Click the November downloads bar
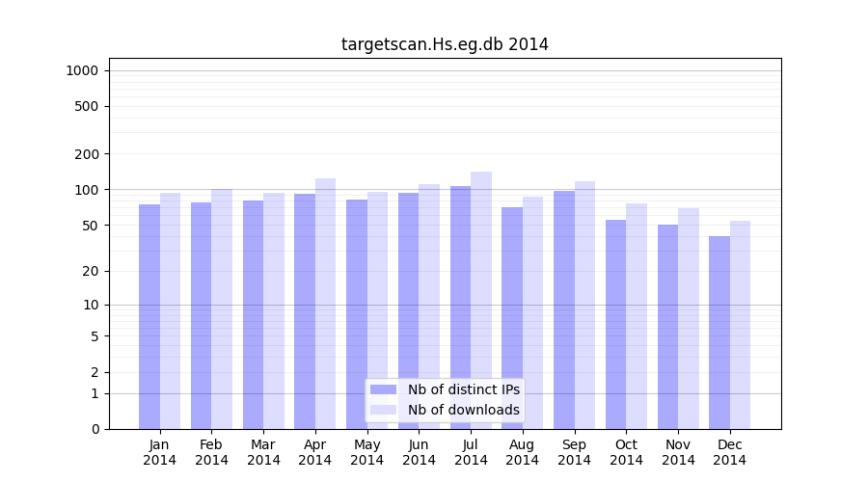The width and height of the screenshot is (868, 482). (689, 318)
